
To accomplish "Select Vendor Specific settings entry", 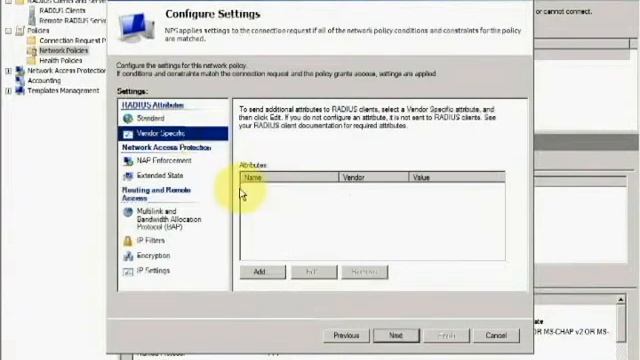I will [173, 133].
